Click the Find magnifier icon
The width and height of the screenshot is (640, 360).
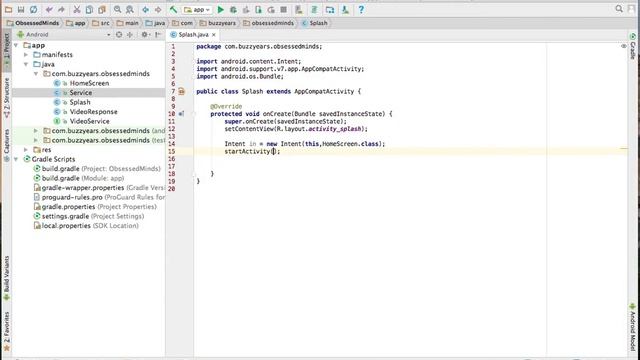click(118, 9)
